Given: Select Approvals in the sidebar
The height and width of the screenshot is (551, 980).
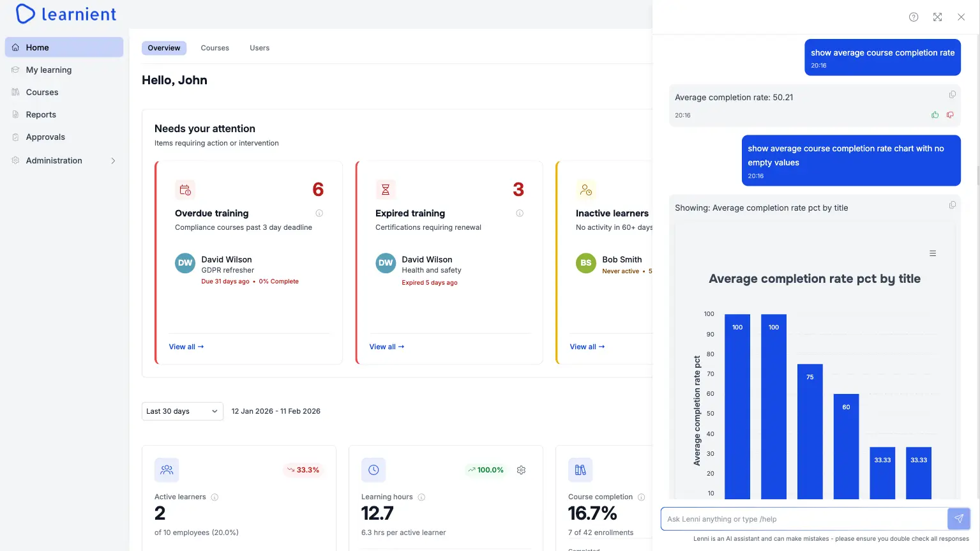Looking at the screenshot, I should [x=45, y=137].
